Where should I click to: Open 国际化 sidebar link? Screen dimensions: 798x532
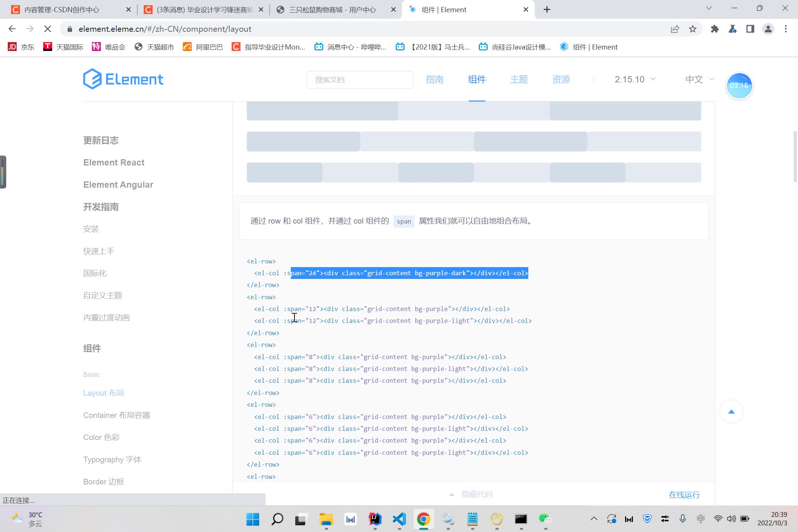pos(95,273)
